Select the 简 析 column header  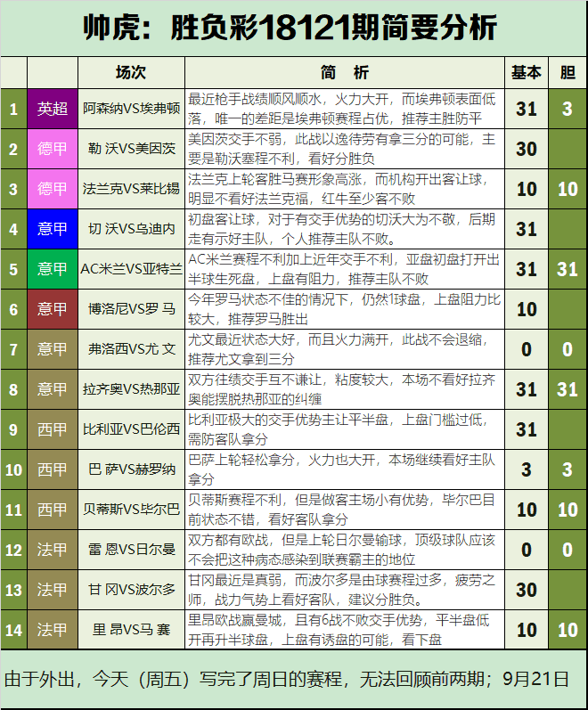point(345,72)
